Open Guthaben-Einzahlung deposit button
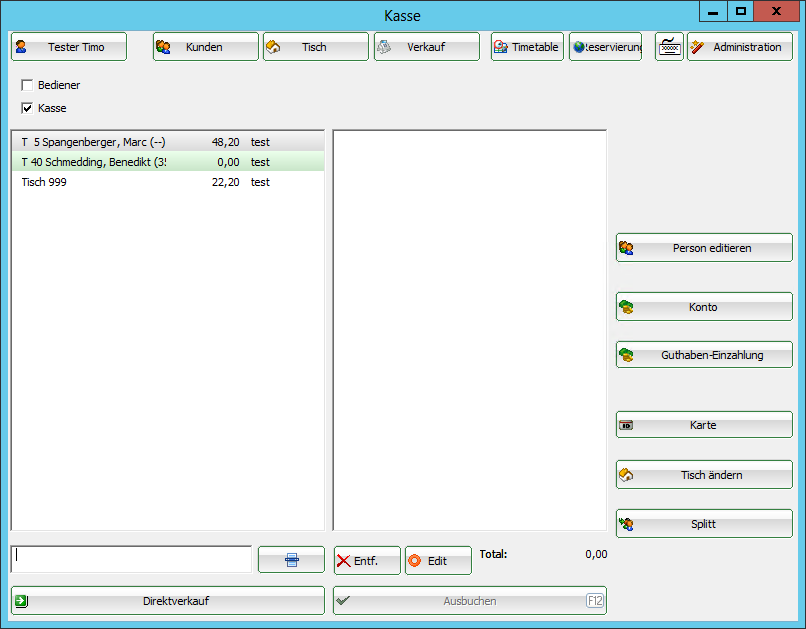This screenshot has height=629, width=806. (703, 355)
